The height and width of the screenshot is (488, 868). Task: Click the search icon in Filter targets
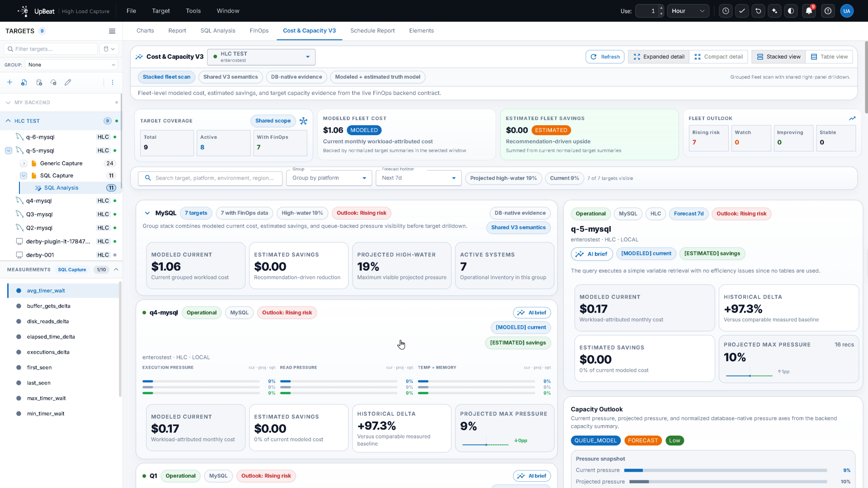[x=10, y=49]
